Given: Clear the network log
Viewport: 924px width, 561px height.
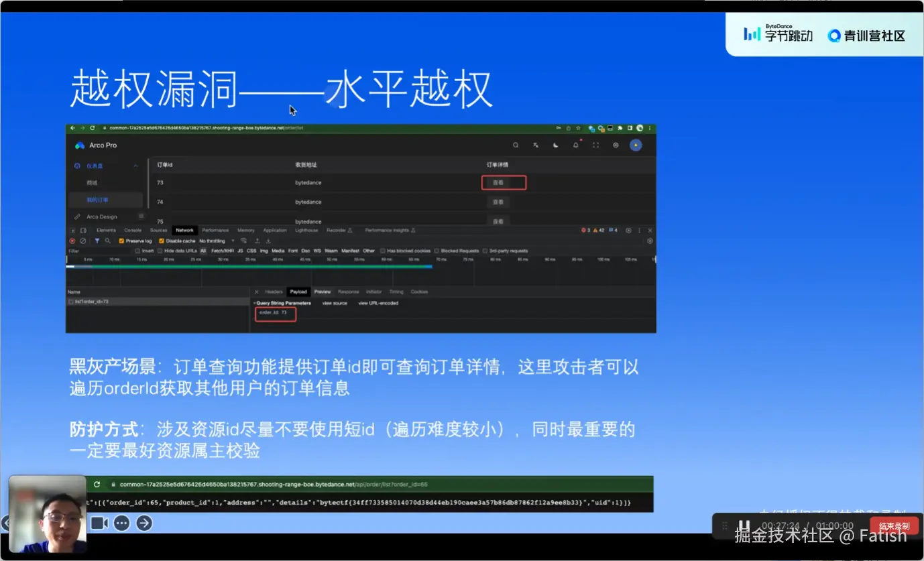Looking at the screenshot, I should coord(82,241).
